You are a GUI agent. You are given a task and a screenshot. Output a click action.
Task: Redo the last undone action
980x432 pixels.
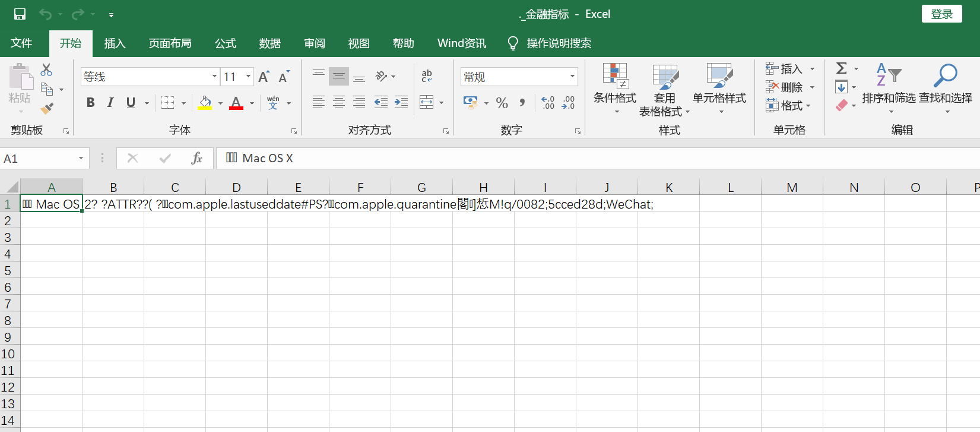pos(78,14)
